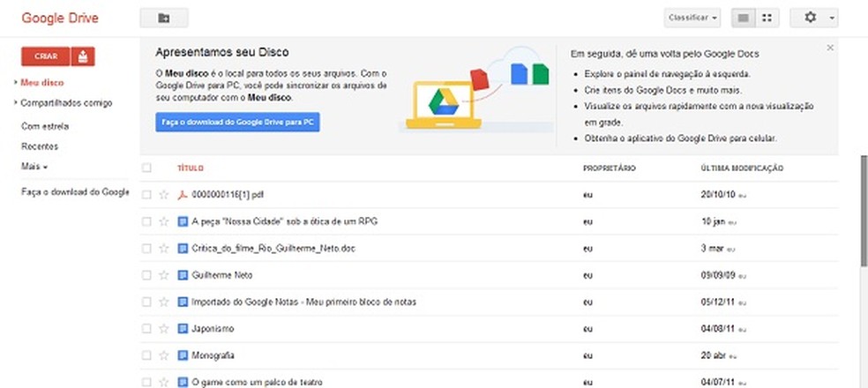This screenshot has height=388, width=868.
Task: Click the doc icon beside O game como um palco
Action: pyautogui.click(x=182, y=383)
